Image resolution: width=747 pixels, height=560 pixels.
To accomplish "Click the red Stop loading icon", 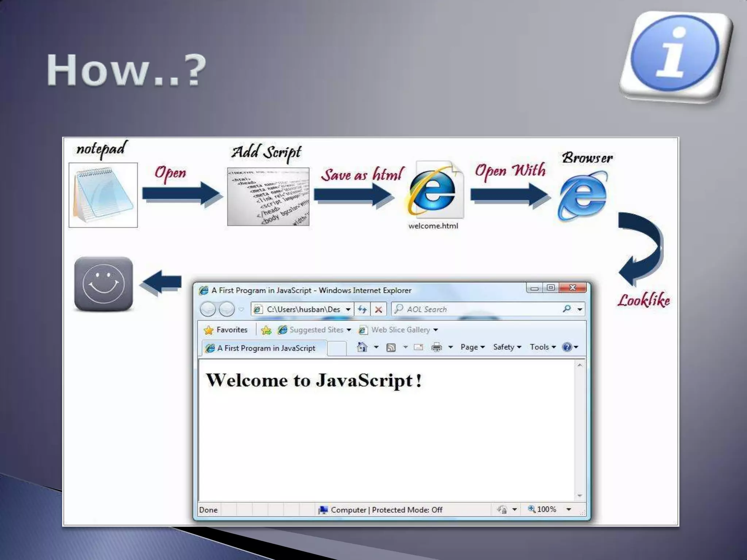I will coord(379,310).
